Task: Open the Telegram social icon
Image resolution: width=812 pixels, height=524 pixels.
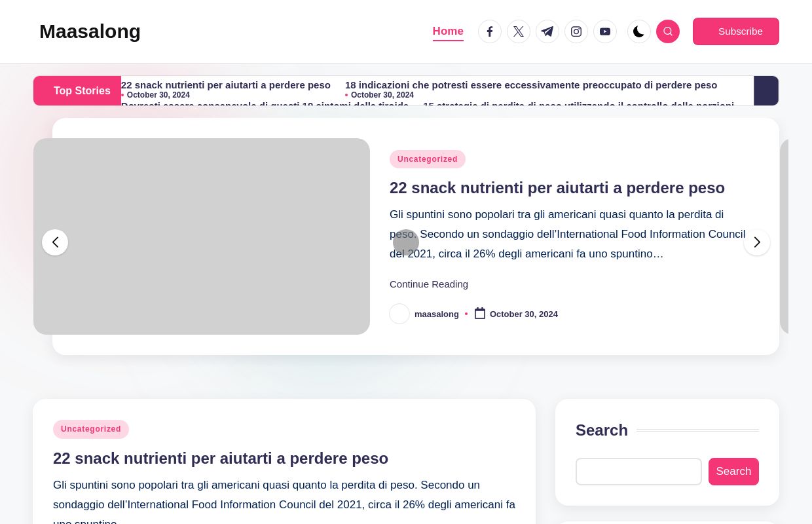Action: click(547, 31)
